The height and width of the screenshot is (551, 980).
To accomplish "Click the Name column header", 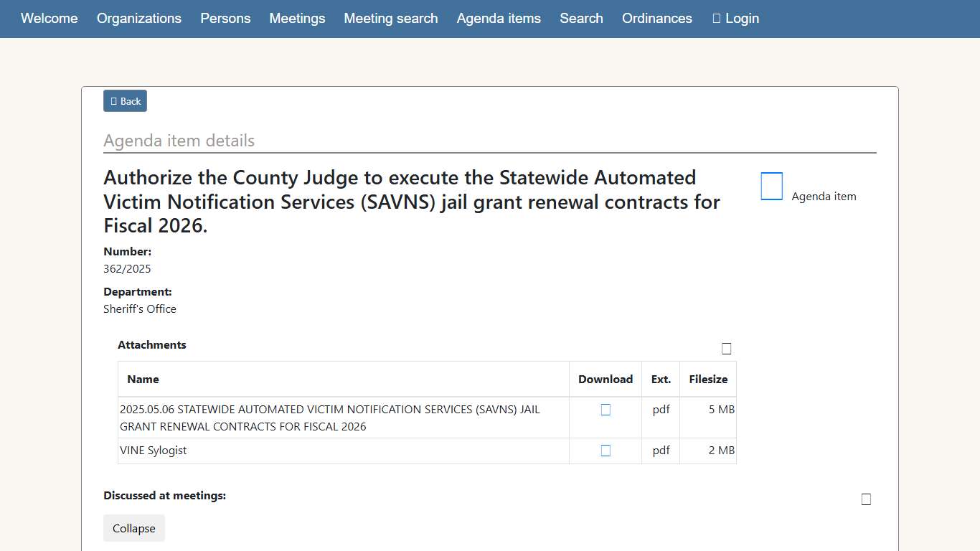I will [x=143, y=379].
